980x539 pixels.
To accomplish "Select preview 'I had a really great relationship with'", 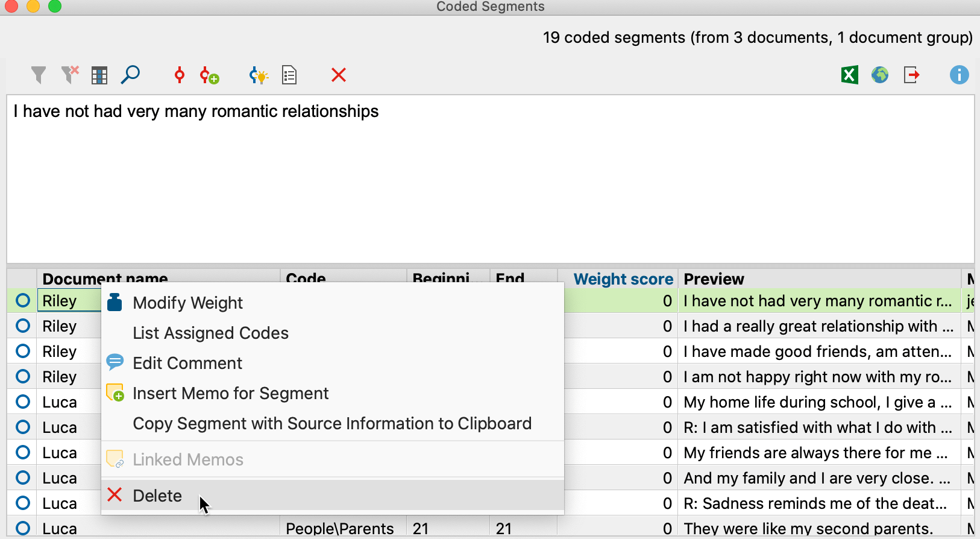I will [819, 326].
